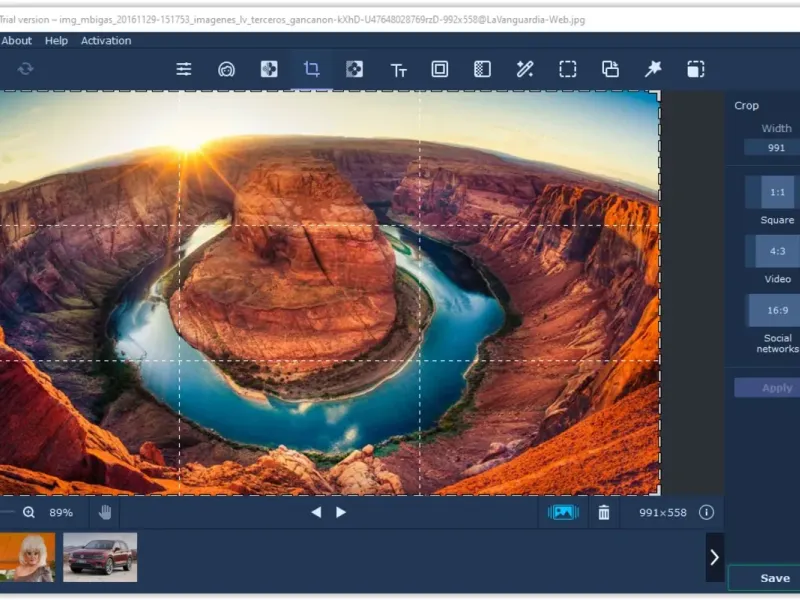The height and width of the screenshot is (600, 800).
Task: Click the pin icon in toolbar
Action: [653, 69]
